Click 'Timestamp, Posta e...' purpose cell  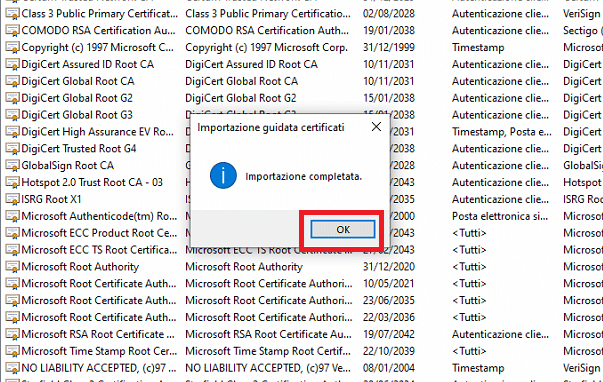pos(502,132)
